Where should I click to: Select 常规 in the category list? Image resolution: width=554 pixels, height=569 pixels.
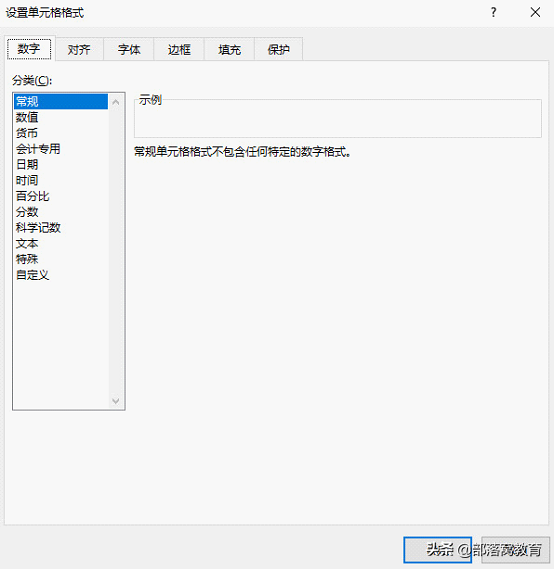[61, 101]
